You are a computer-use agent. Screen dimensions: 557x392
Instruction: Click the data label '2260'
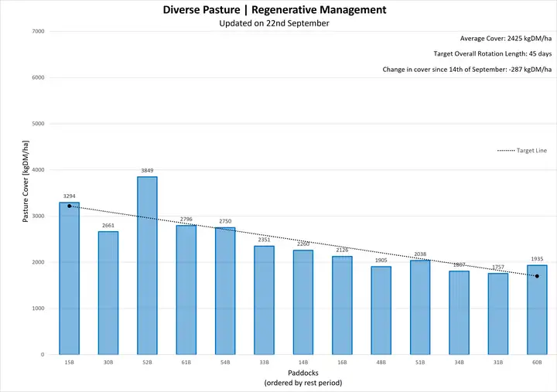click(303, 244)
